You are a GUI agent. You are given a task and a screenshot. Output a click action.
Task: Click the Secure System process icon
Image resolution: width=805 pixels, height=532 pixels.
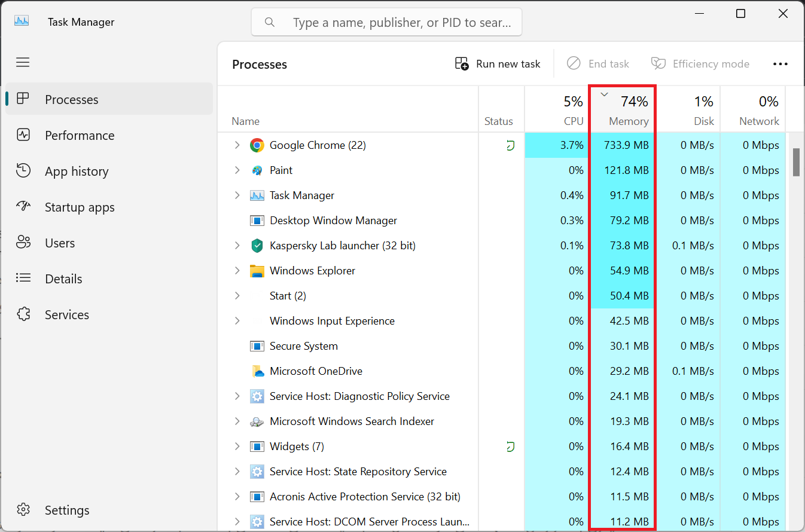point(257,346)
